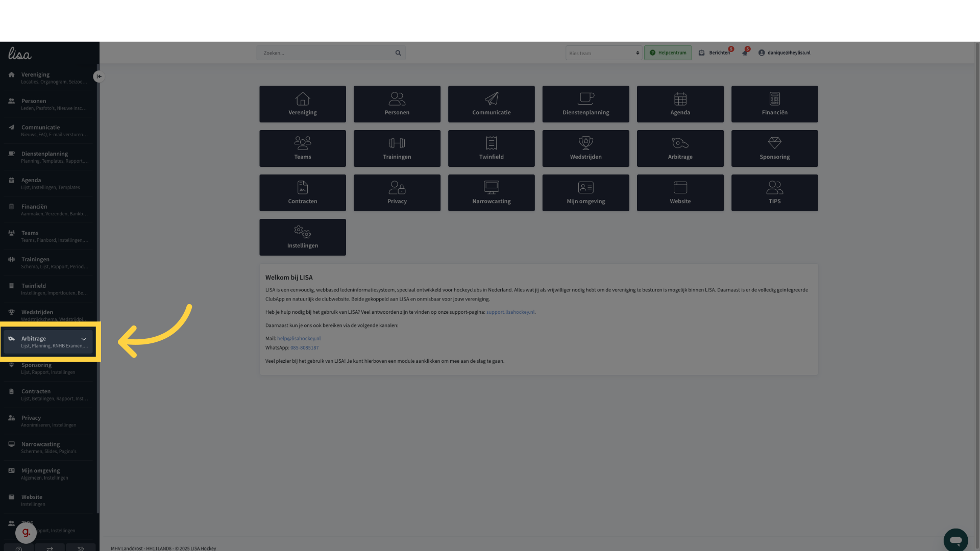Click the lisa logo
980x551 pixels.
[x=20, y=54]
